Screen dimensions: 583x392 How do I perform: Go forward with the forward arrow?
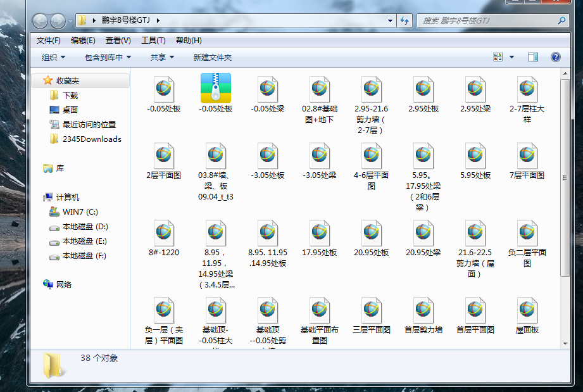click(58, 21)
